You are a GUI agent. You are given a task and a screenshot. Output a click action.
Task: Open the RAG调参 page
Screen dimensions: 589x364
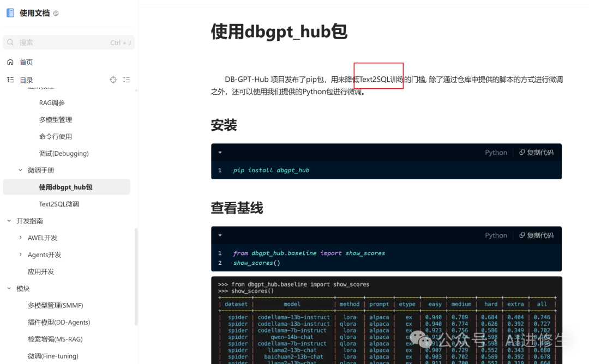tap(52, 103)
